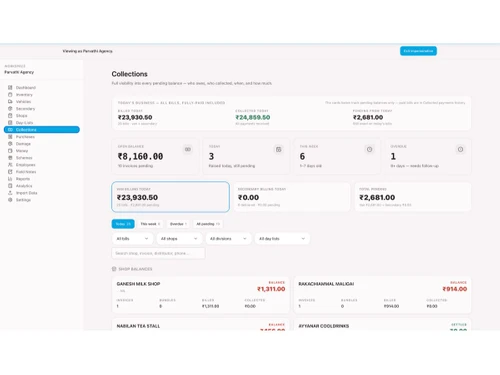This screenshot has height=375, width=500.
Task: Open the All shops dropdown
Action: pyautogui.click(x=179, y=239)
